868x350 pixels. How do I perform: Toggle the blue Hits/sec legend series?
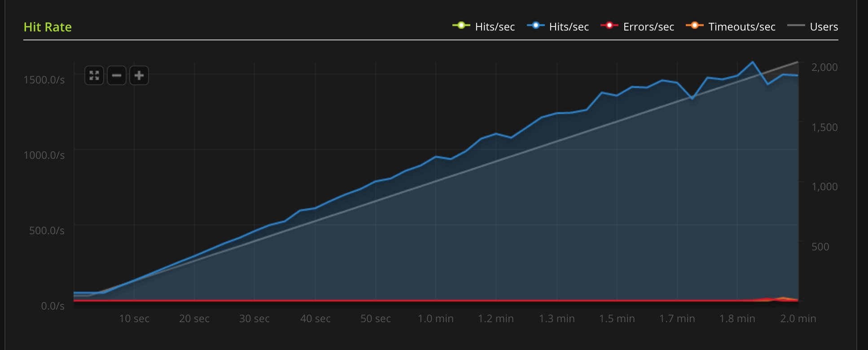(558, 27)
